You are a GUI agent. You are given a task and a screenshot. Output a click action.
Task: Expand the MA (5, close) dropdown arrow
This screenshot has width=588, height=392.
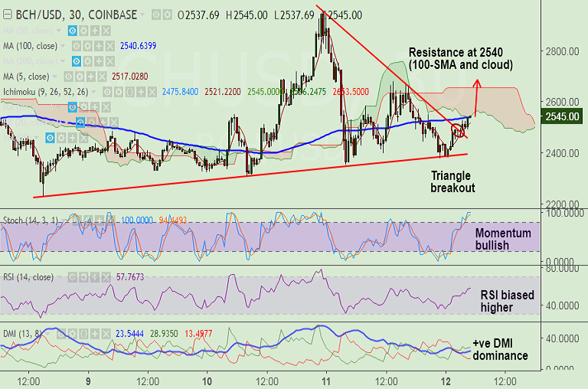click(55, 77)
